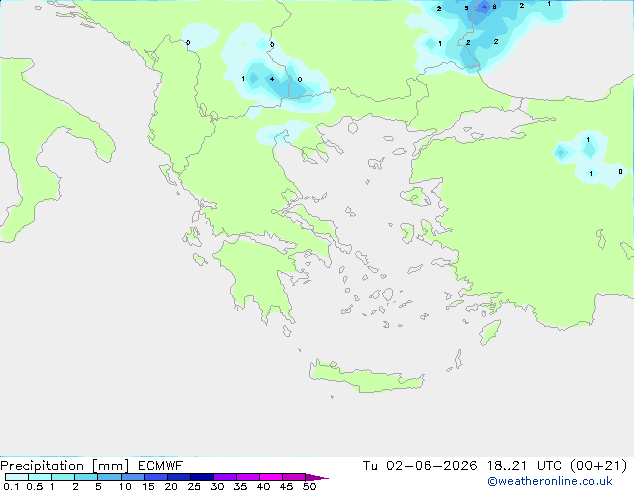
Task: Click the 2–5 mm legend swatch
Action: [86, 477]
